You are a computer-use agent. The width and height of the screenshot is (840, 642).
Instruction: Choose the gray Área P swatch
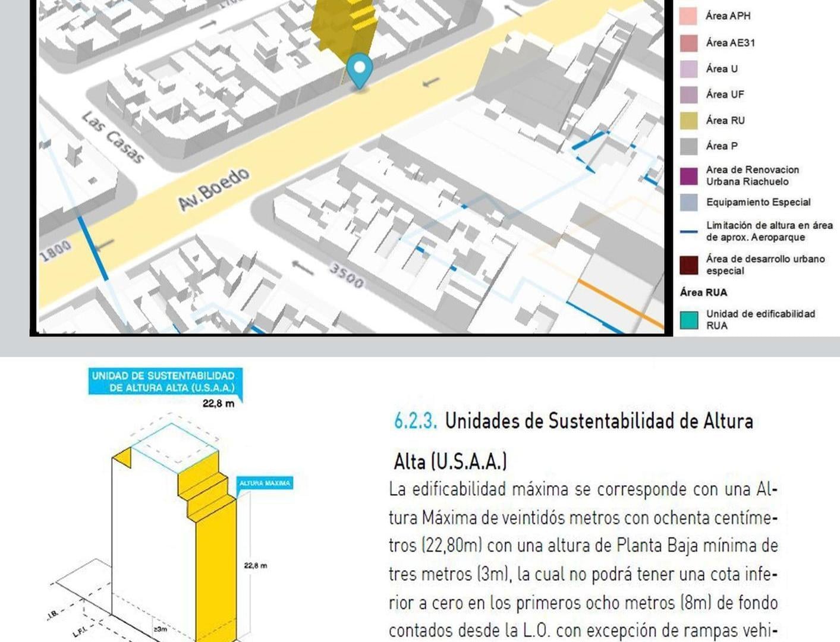pos(688,146)
